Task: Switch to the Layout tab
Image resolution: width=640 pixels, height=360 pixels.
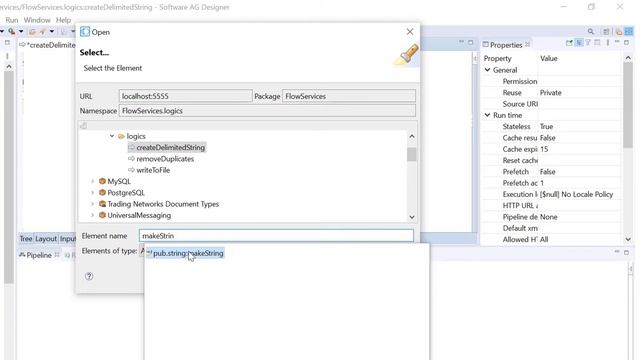Action: pos(46,239)
